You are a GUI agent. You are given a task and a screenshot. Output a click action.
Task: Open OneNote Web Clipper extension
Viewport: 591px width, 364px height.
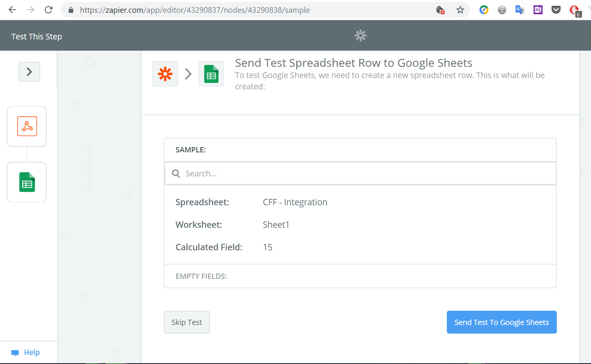click(538, 10)
